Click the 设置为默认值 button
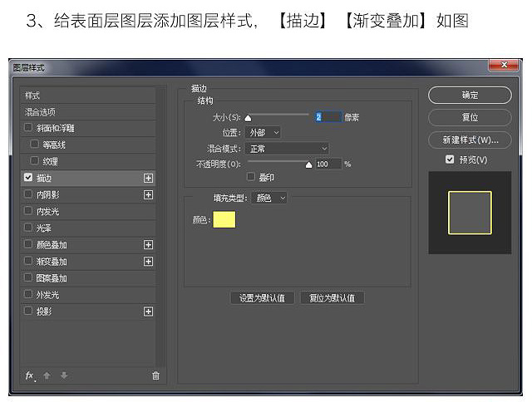Image resolution: width=532 pixels, height=402 pixels. click(263, 298)
